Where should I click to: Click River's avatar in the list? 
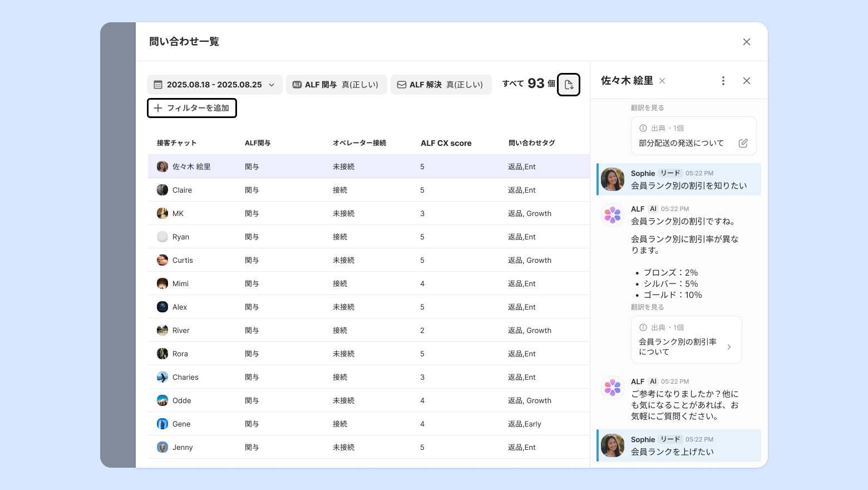pyautogui.click(x=162, y=330)
